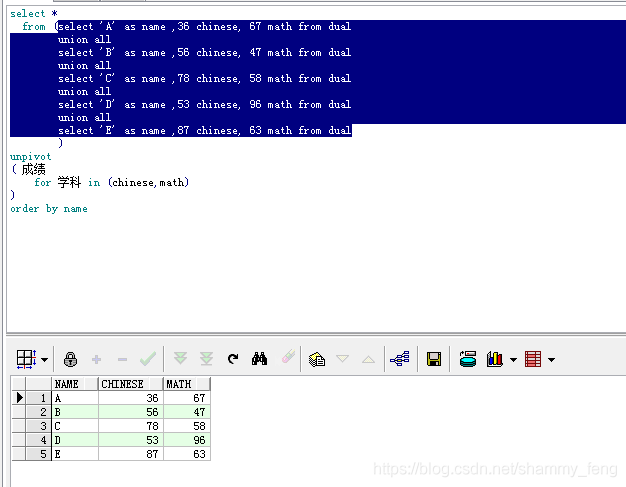The height and width of the screenshot is (487, 626).
Task: Click MATH cell value 63
Action: pyautogui.click(x=187, y=454)
